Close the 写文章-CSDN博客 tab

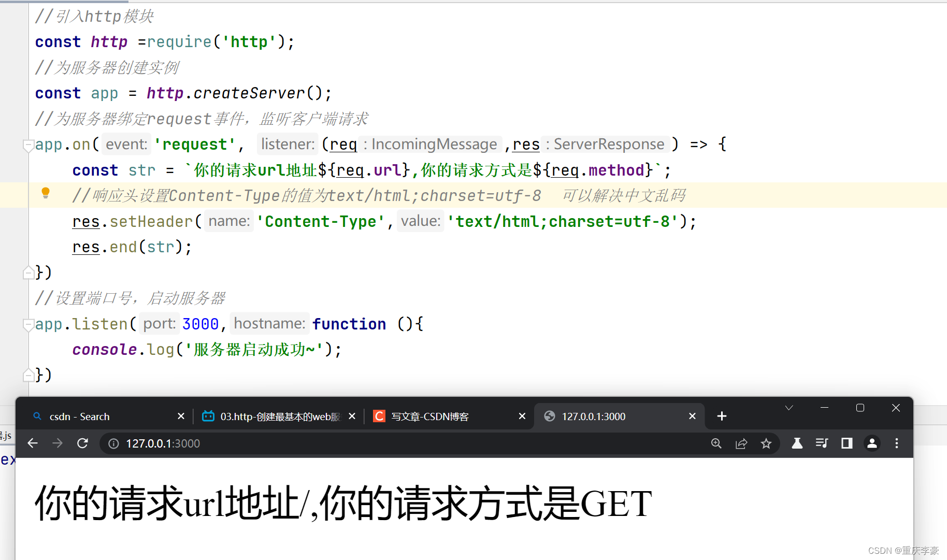tap(522, 416)
